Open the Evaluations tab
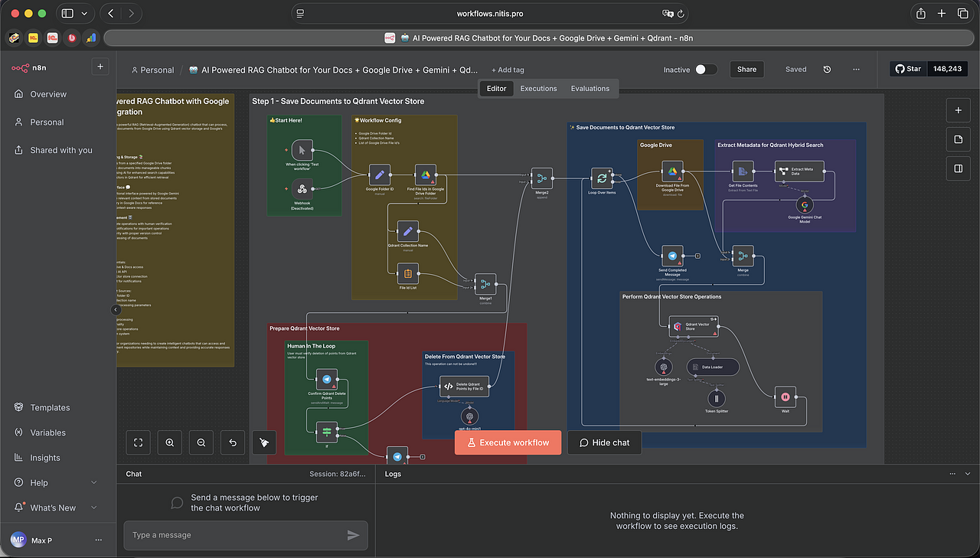Viewport: 980px width, 558px height. pyautogui.click(x=590, y=89)
